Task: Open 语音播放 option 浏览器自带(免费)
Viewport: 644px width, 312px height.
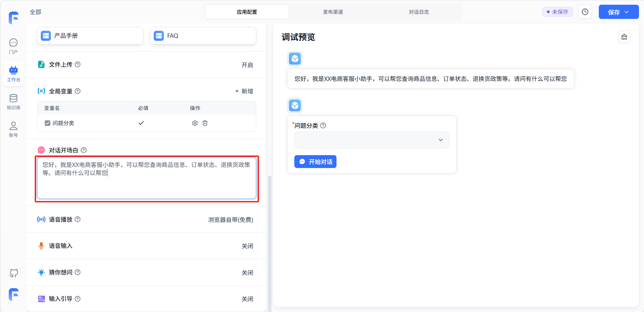Action: [231, 220]
